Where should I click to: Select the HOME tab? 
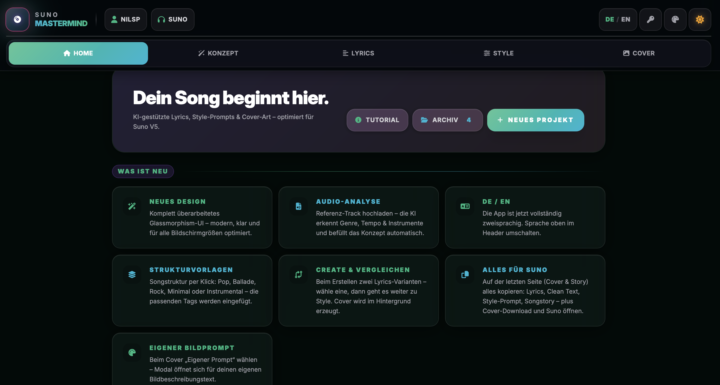(x=79, y=53)
